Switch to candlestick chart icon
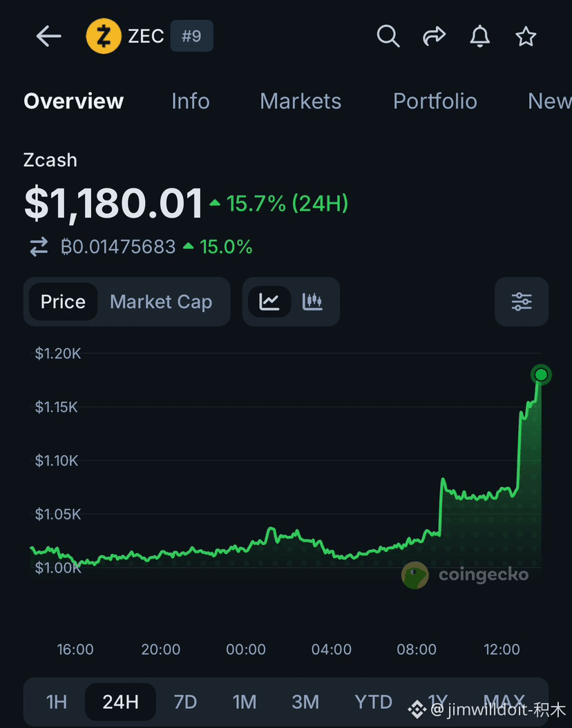 (312, 302)
